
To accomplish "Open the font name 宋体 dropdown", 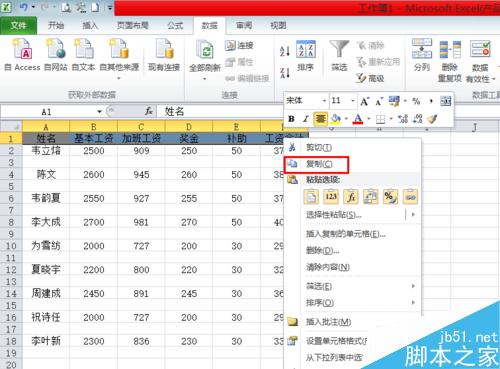I will coord(324,101).
